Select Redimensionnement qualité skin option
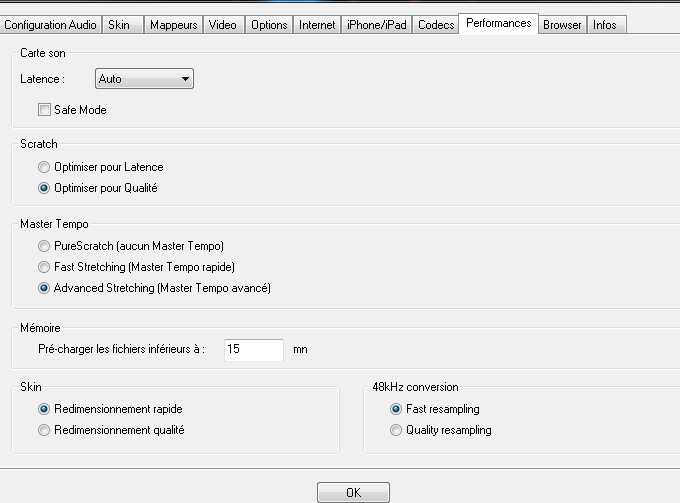 pos(44,430)
